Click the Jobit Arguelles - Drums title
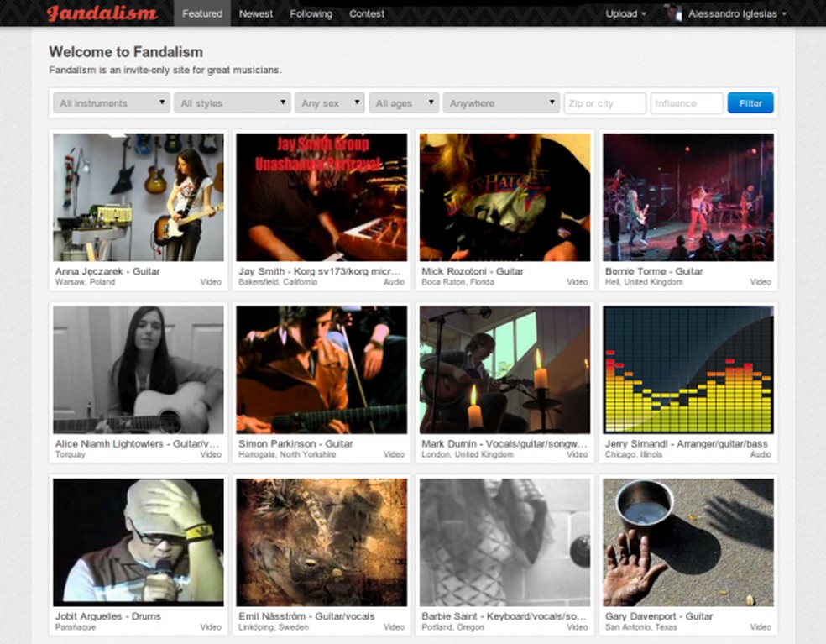Image resolution: width=826 pixels, height=644 pixels. [108, 616]
